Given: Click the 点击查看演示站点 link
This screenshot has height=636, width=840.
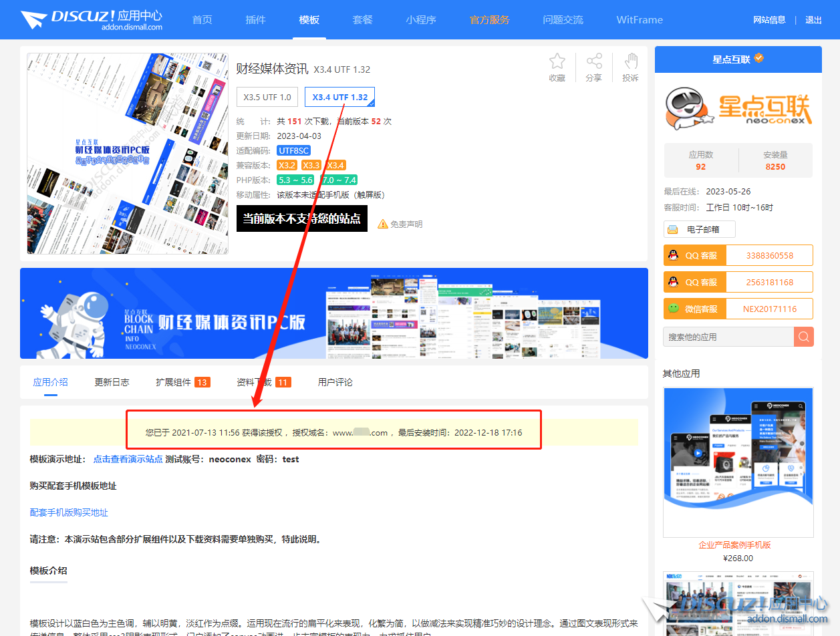Looking at the screenshot, I should click(x=128, y=459).
